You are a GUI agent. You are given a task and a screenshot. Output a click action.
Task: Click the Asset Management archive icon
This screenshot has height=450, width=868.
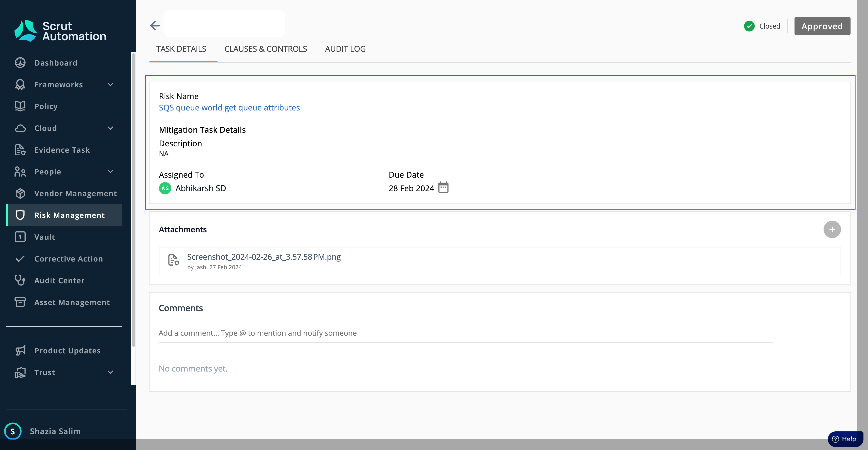click(x=20, y=302)
